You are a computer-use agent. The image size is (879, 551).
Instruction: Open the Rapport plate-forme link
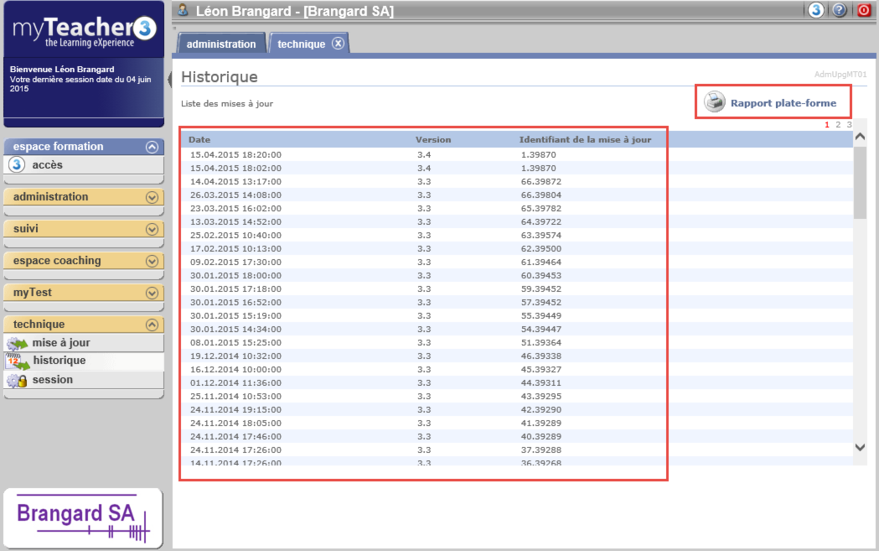783,103
